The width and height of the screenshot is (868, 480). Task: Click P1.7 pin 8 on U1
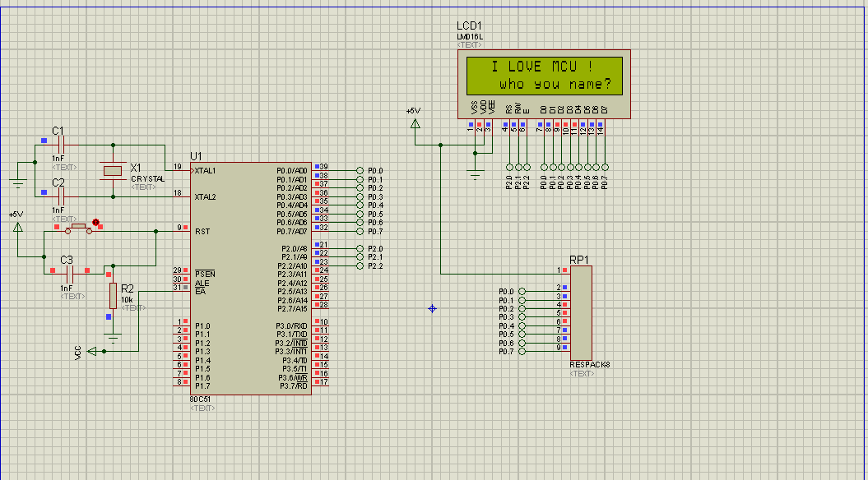[x=182, y=385]
